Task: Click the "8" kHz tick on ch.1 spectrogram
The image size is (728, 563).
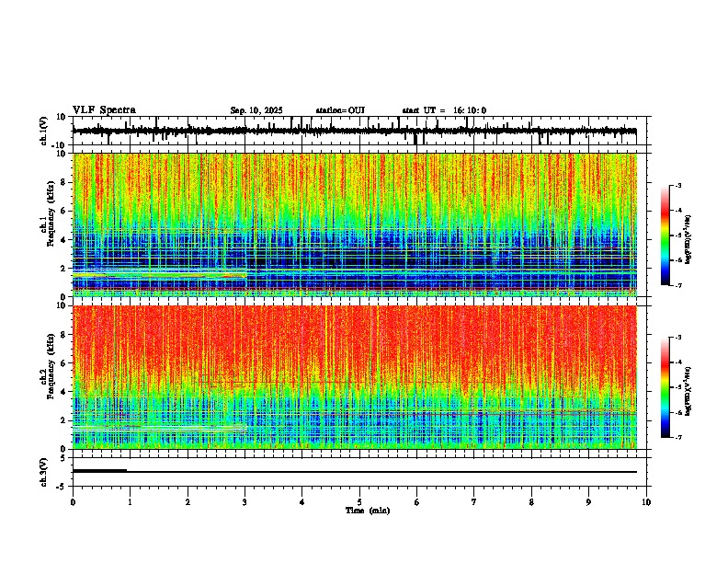Action: [x=63, y=182]
